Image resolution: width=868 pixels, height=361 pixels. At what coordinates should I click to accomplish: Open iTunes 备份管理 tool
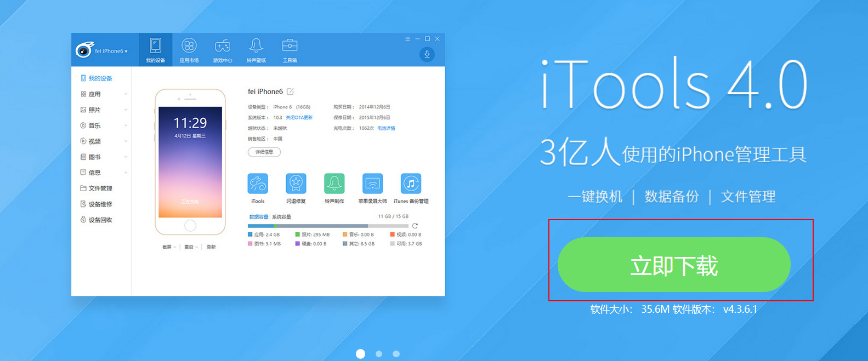[411, 184]
